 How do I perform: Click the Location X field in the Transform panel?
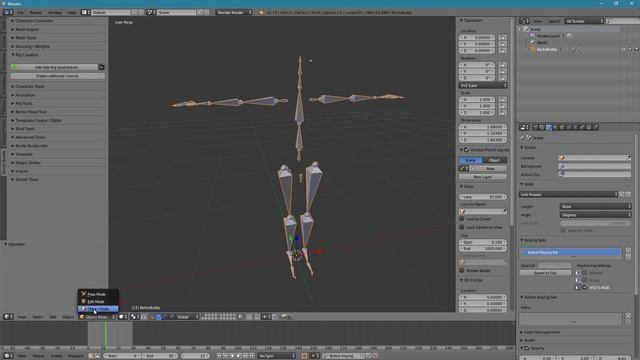coord(477,38)
